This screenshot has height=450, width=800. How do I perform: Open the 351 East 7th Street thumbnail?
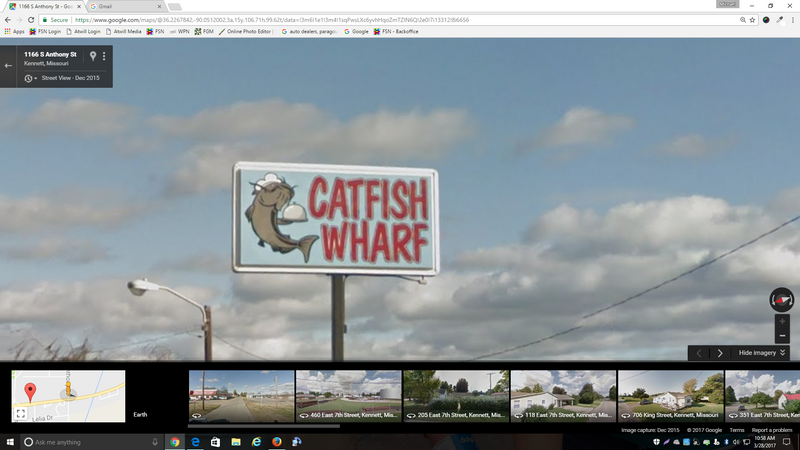763,396
